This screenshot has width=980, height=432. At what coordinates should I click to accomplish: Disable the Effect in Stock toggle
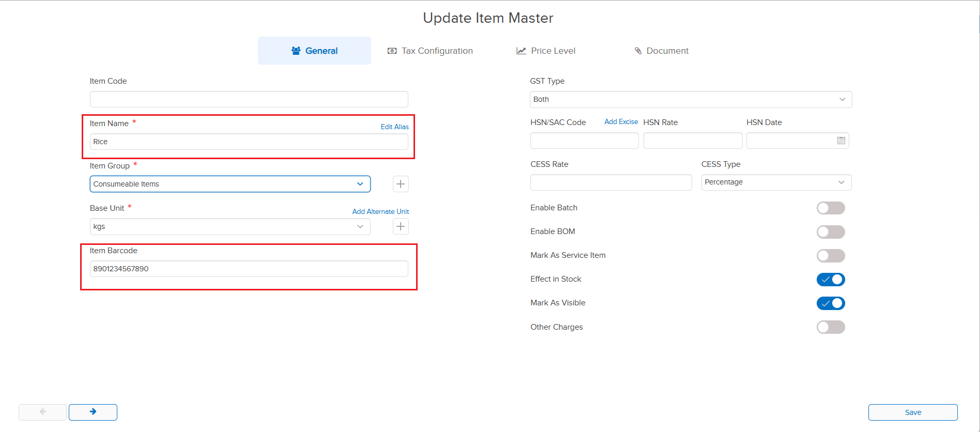830,279
